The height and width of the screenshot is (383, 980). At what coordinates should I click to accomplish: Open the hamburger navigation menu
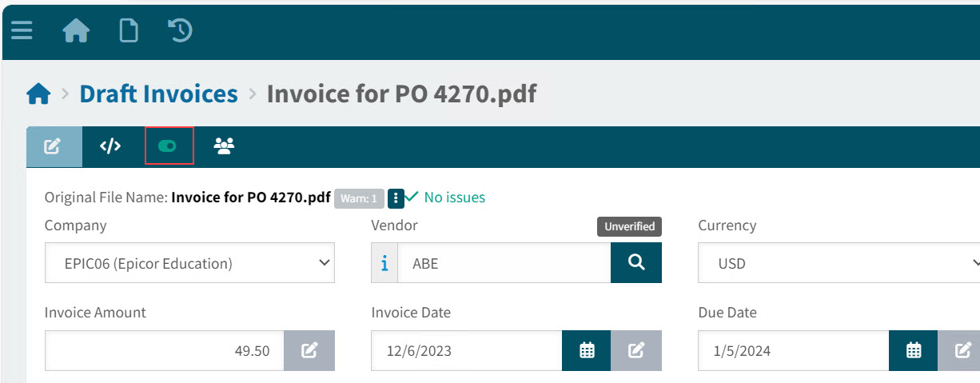point(22,31)
